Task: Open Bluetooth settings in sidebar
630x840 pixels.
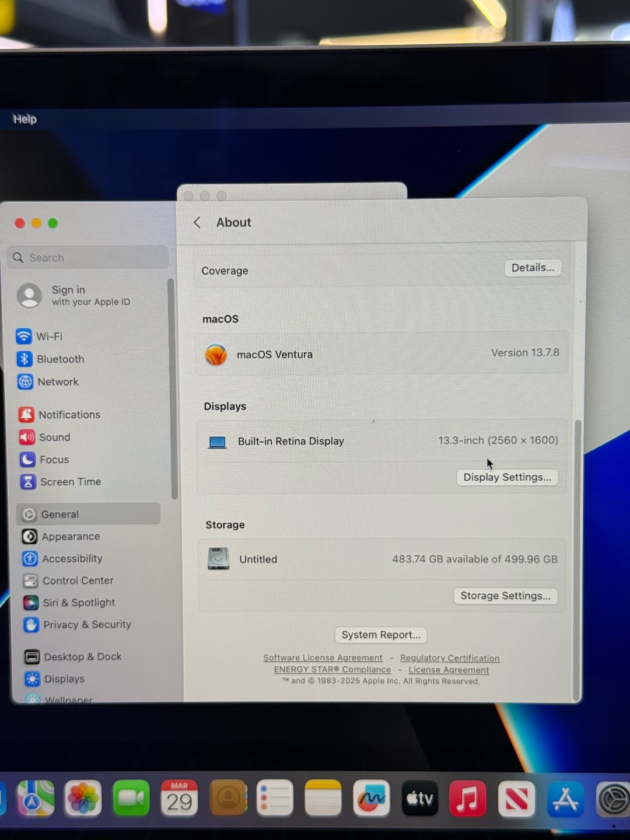Action: click(x=51, y=359)
